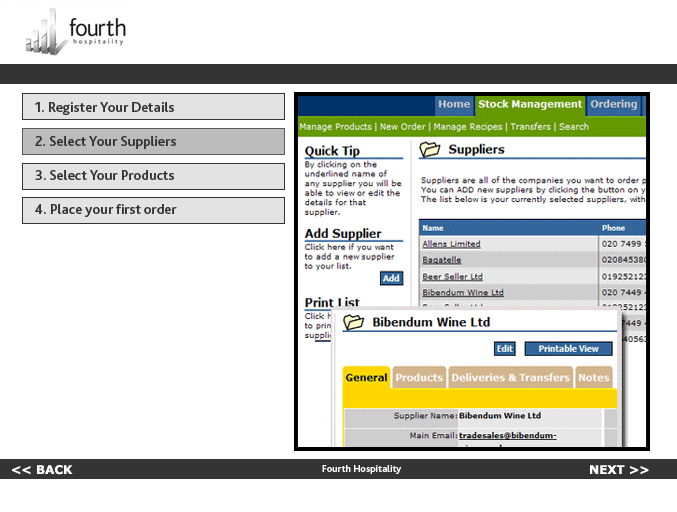The image size is (677, 512).
Task: Click the Bibendum Wine Ltd panel heading
Action: [x=431, y=322]
